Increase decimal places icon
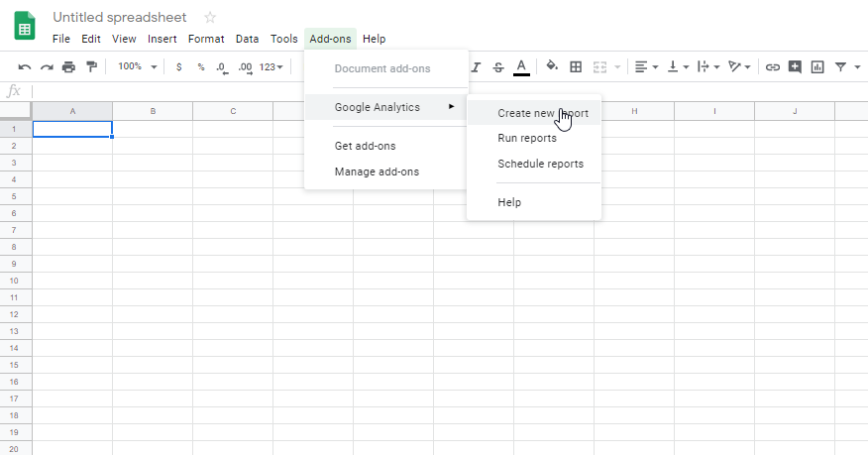The height and width of the screenshot is (455, 868). coord(245,67)
